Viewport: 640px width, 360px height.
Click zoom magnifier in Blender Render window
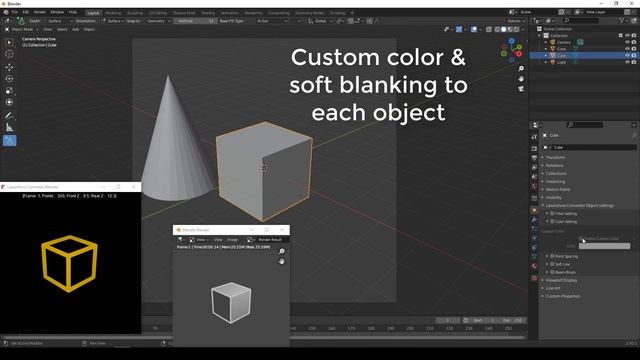(x=282, y=251)
